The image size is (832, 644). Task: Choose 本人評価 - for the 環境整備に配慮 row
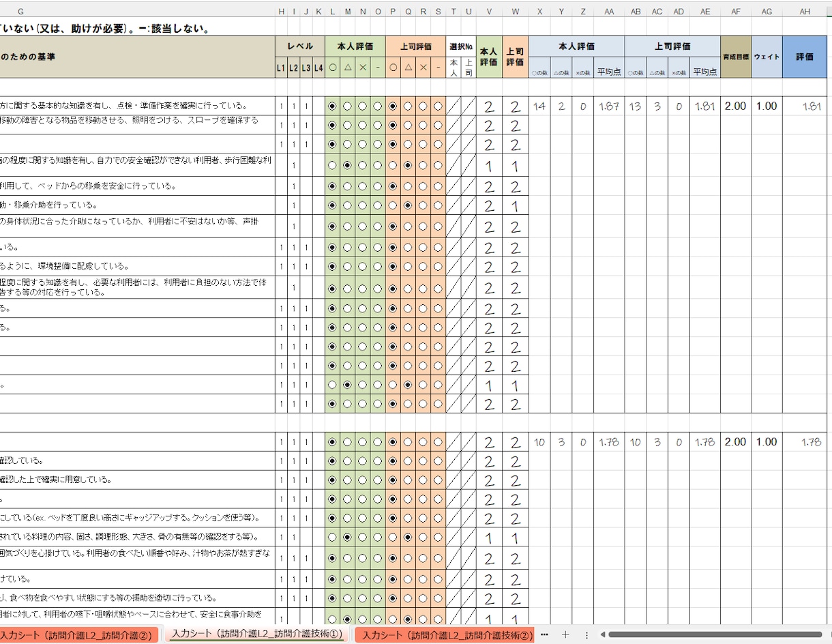pos(377,267)
